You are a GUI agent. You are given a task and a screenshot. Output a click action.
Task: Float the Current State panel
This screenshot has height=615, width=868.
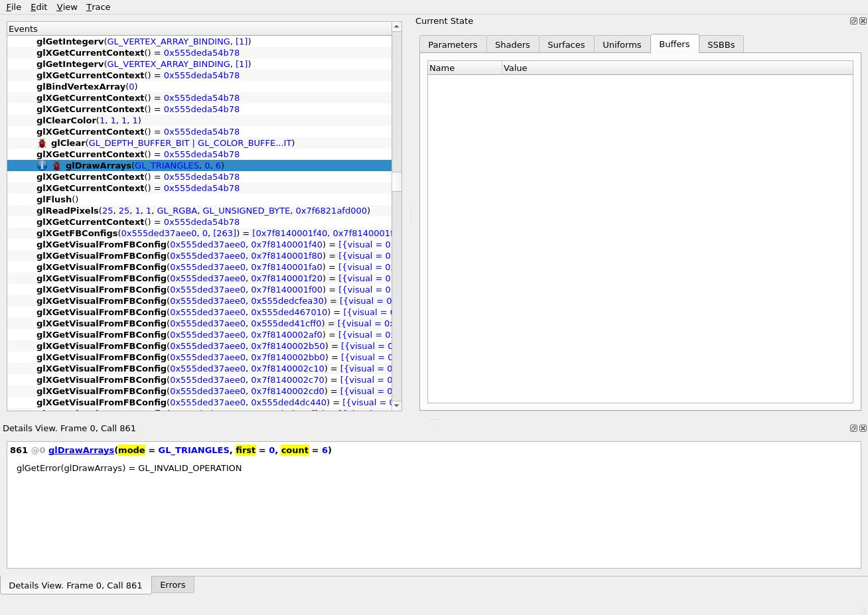pos(853,21)
